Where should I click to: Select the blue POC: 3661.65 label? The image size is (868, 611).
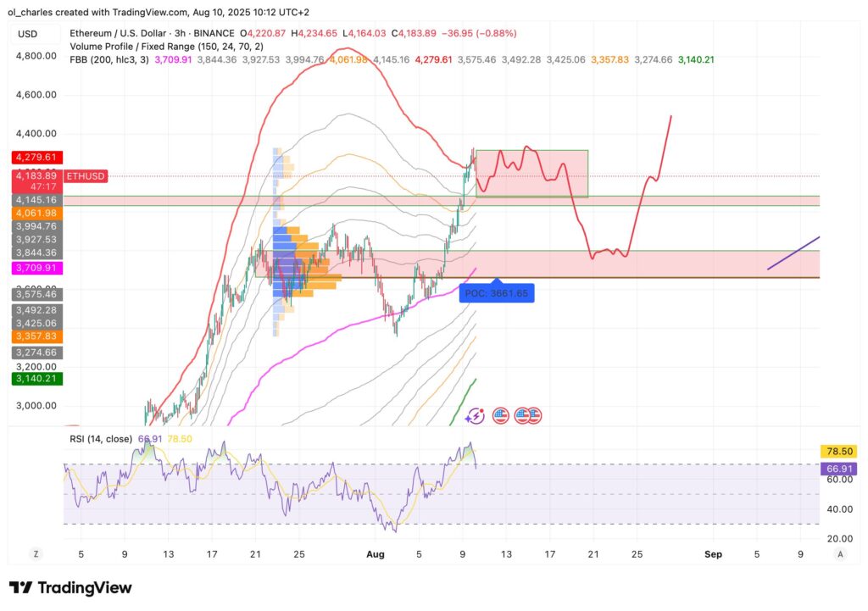(497, 293)
